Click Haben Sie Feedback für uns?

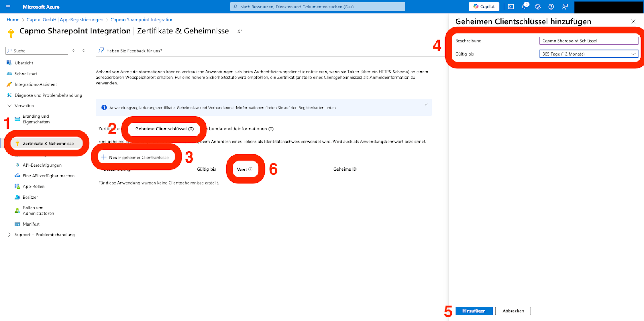[x=130, y=51]
